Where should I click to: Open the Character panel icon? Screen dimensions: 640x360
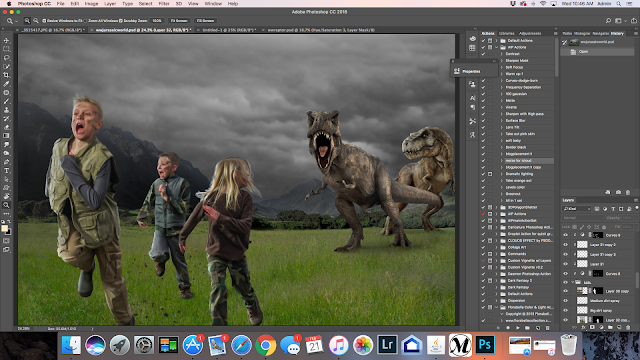click(472, 98)
